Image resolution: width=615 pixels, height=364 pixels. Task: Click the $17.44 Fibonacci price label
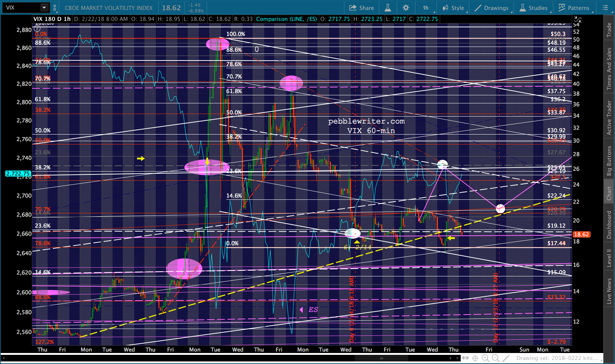pyautogui.click(x=556, y=243)
